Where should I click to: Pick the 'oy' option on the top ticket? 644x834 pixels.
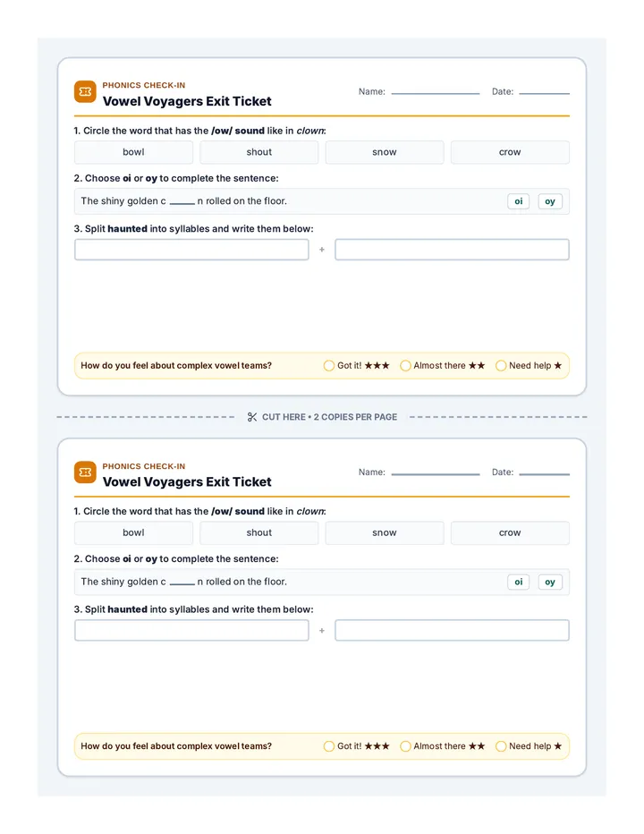(550, 201)
